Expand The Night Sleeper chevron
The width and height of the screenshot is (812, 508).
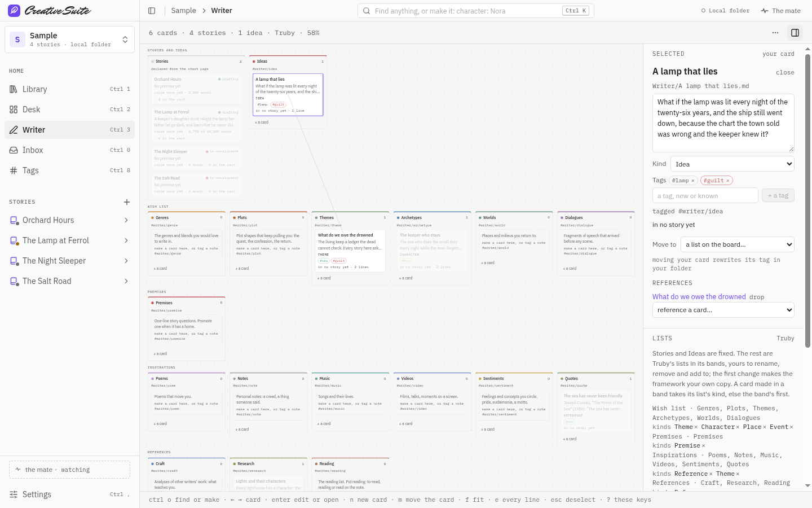point(126,261)
